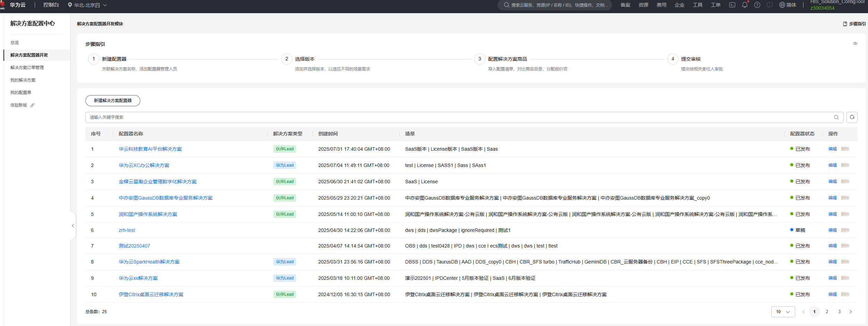Open the 工具 menu
The width and height of the screenshot is (868, 326).
point(698,5)
